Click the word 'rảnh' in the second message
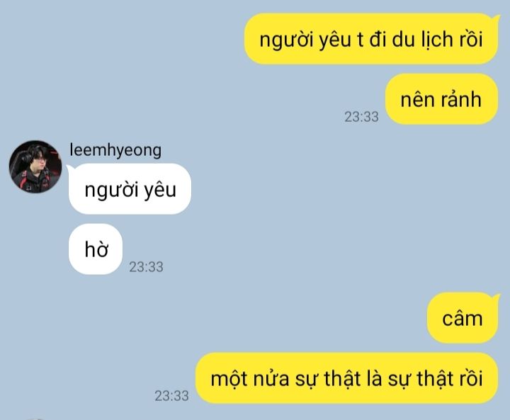Image resolution: width=510 pixels, height=420 pixels. (461, 99)
